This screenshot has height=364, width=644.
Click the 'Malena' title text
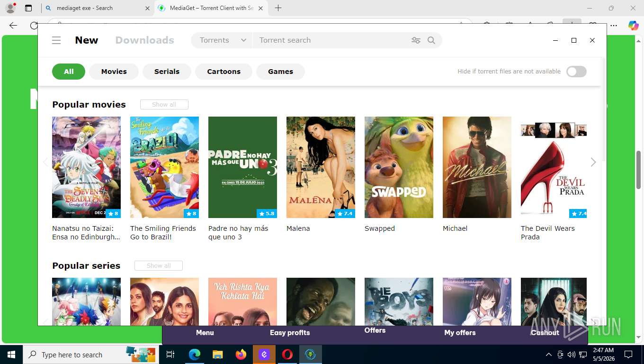(x=298, y=228)
